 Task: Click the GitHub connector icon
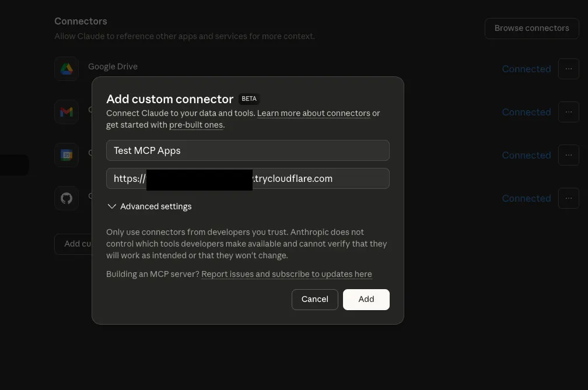coord(66,198)
